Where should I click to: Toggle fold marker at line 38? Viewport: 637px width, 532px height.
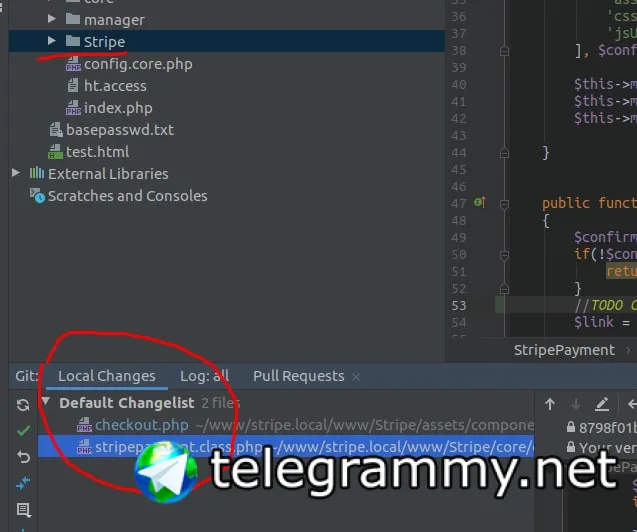pyautogui.click(x=504, y=51)
